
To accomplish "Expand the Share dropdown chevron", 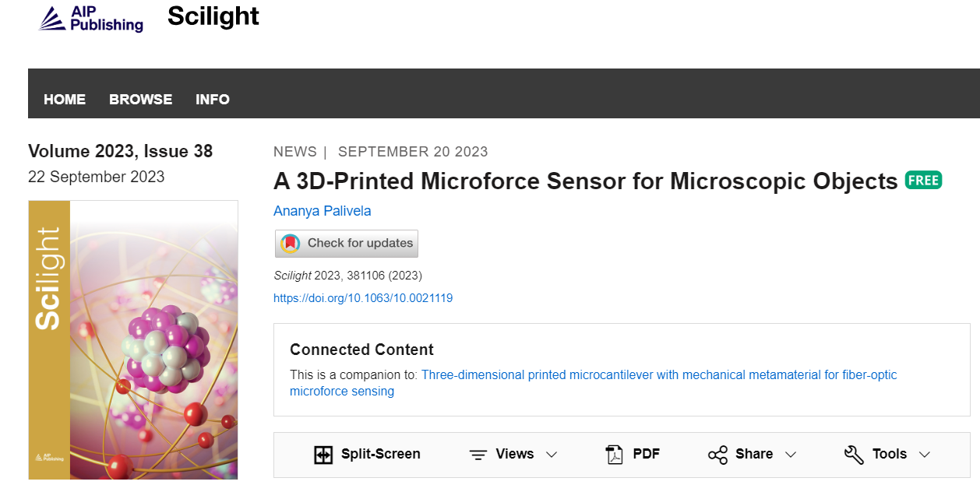I will (x=791, y=455).
